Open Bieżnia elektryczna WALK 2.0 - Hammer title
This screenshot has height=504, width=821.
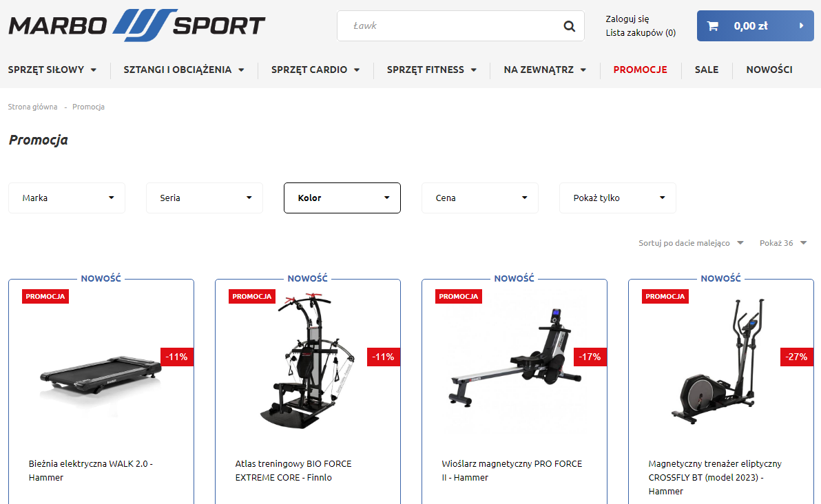coord(91,470)
